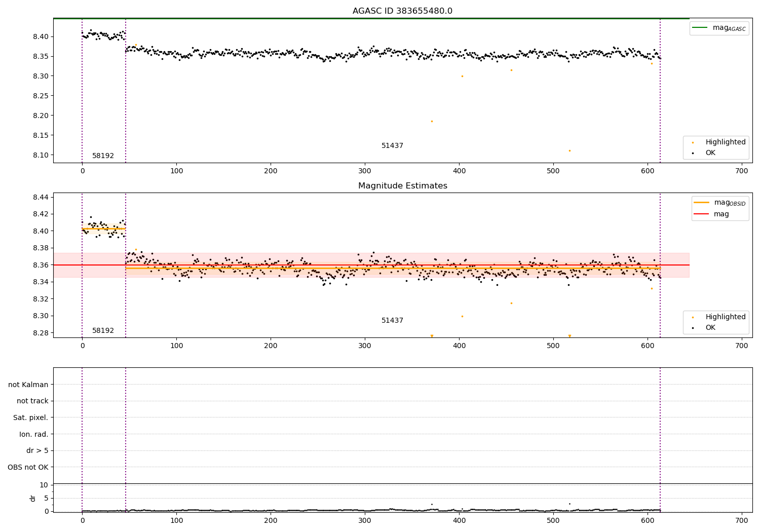Select the mag AGASC legend entry in top plot
Image resolution: width=760 pixels, height=532 pixels.
click(719, 28)
